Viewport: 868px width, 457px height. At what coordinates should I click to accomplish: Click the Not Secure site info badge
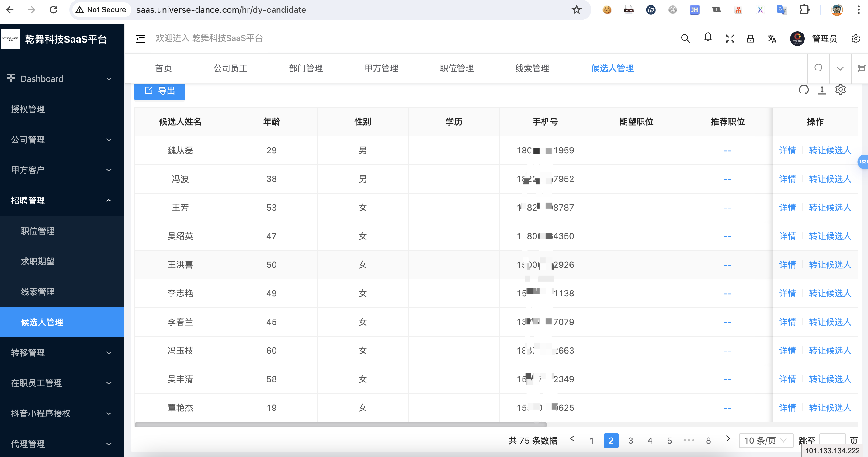[x=101, y=10]
